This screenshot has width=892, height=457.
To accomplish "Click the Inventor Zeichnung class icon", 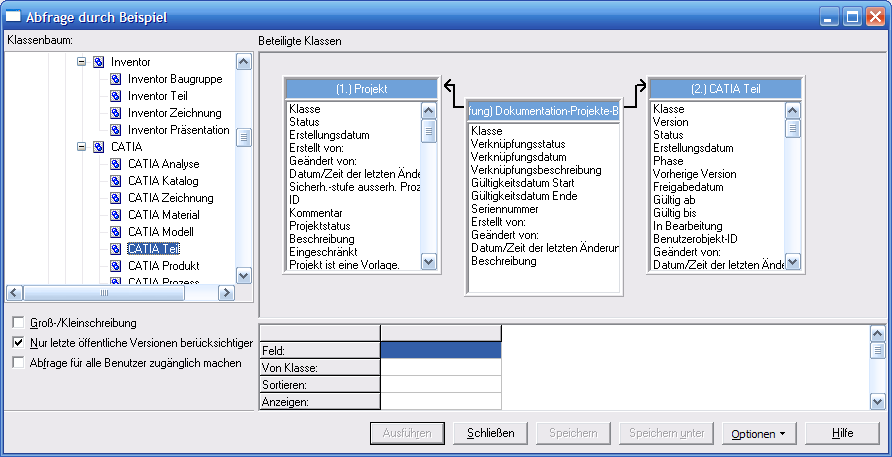I will pyautogui.click(x=115, y=113).
